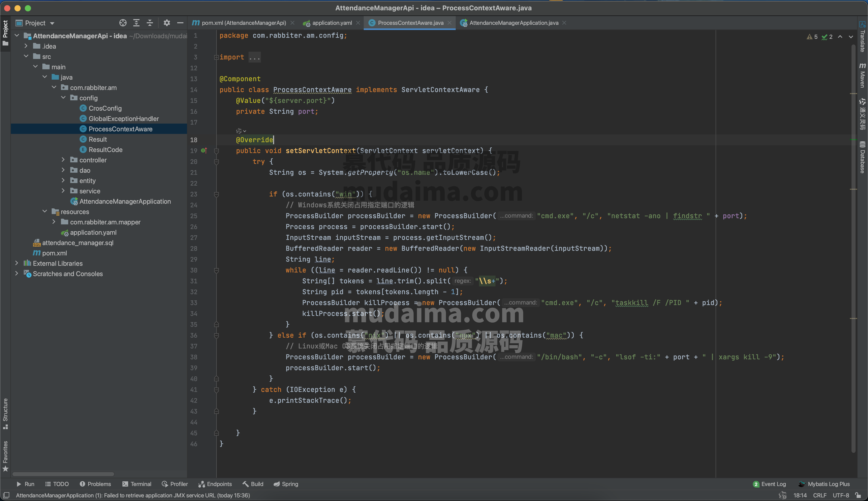Expand the controller package
The width and height of the screenshot is (868, 501).
63,160
